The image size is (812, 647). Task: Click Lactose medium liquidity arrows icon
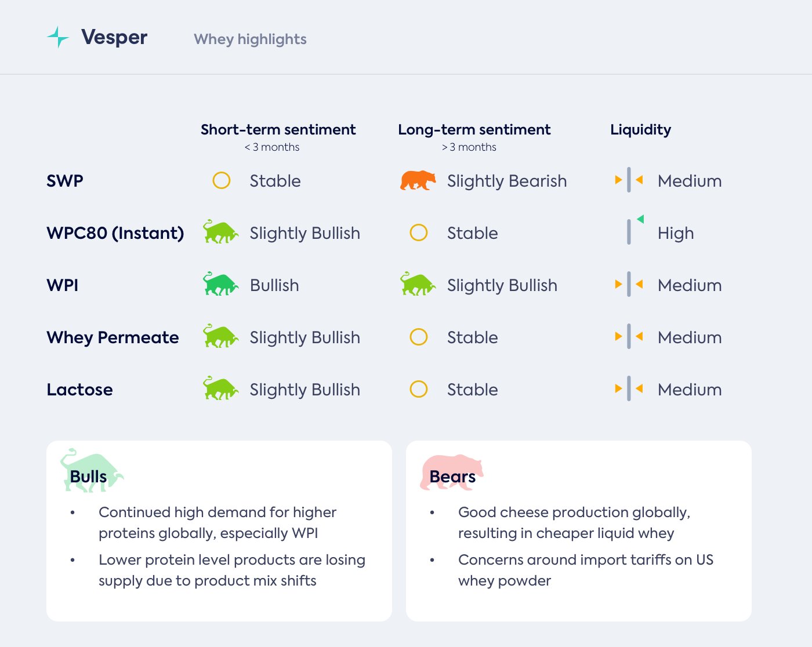pyautogui.click(x=629, y=389)
